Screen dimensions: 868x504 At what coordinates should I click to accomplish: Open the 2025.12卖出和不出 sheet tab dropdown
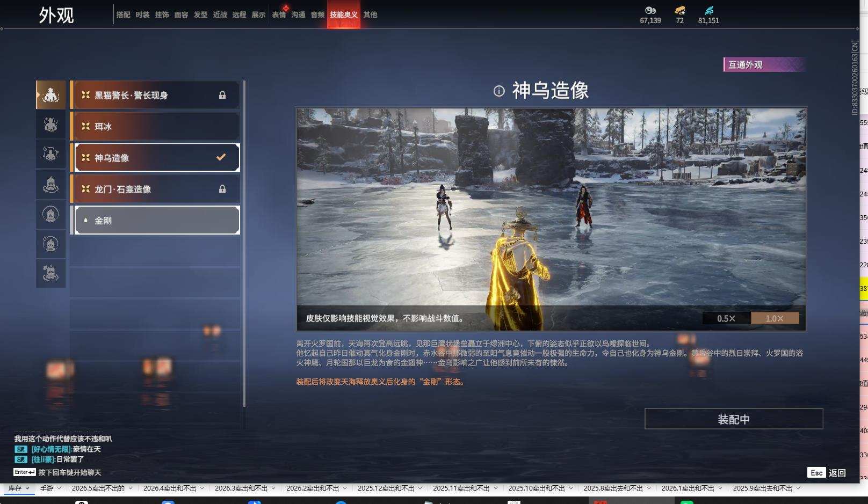420,488
